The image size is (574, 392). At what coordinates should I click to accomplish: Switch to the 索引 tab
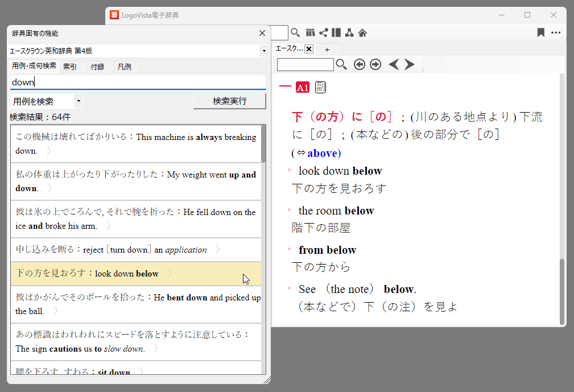click(70, 67)
